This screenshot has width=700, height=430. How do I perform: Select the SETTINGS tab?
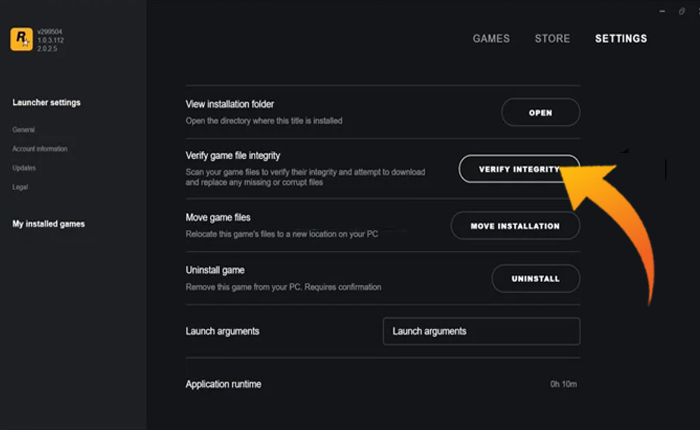[x=620, y=39]
